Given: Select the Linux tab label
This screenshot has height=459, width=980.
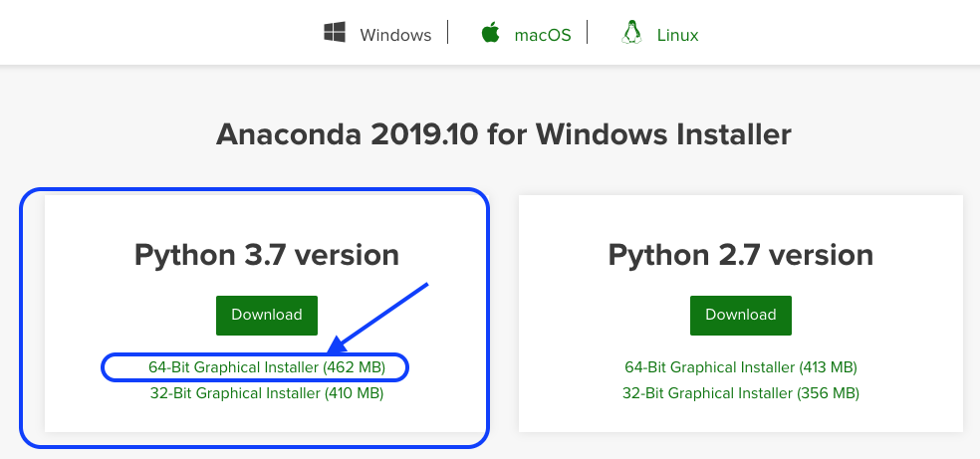Looking at the screenshot, I should (x=677, y=35).
